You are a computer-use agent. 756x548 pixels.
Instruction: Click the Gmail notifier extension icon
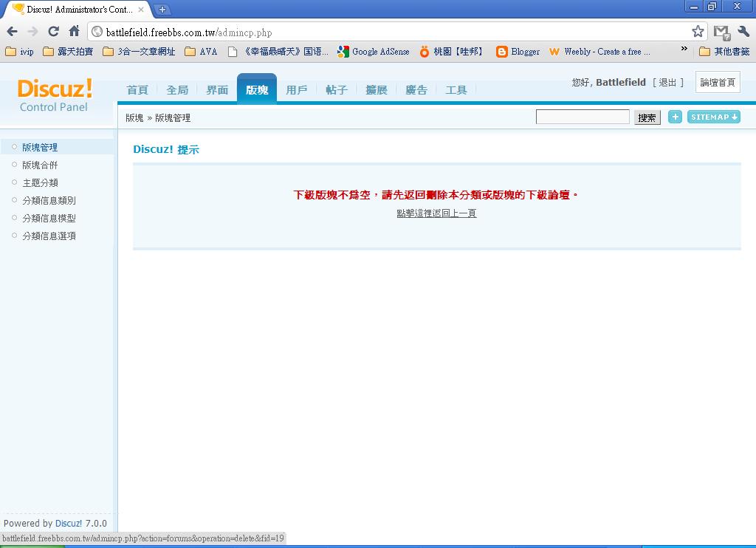[x=721, y=32]
